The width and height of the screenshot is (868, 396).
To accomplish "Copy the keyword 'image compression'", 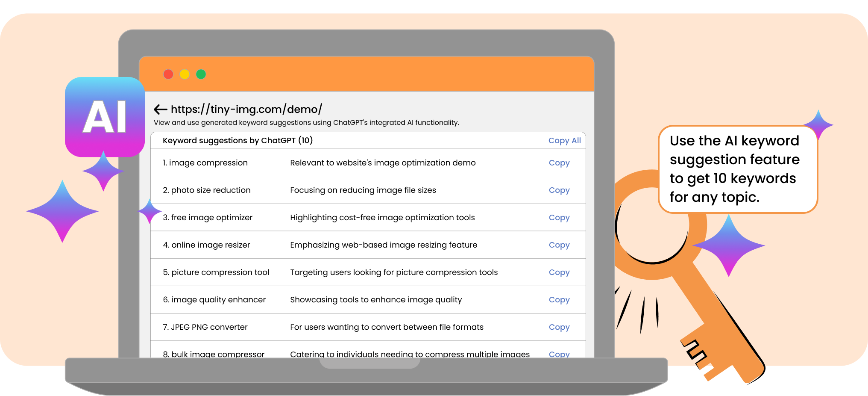I will tap(559, 163).
